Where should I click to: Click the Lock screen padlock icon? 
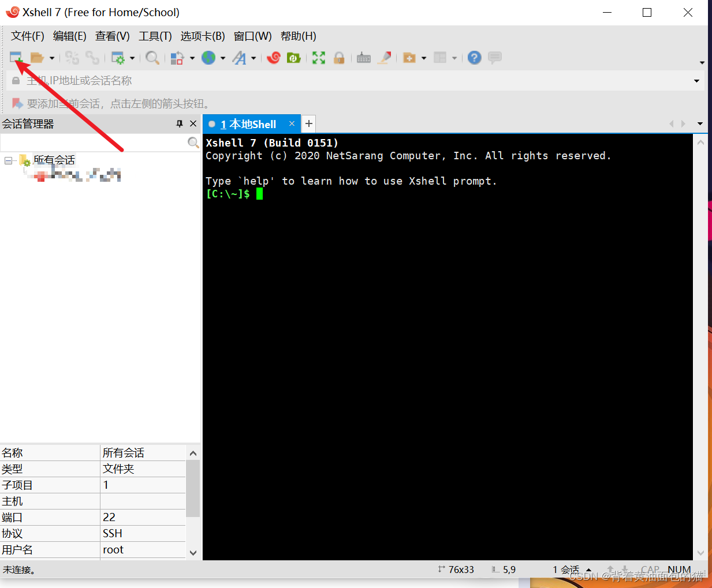(339, 58)
